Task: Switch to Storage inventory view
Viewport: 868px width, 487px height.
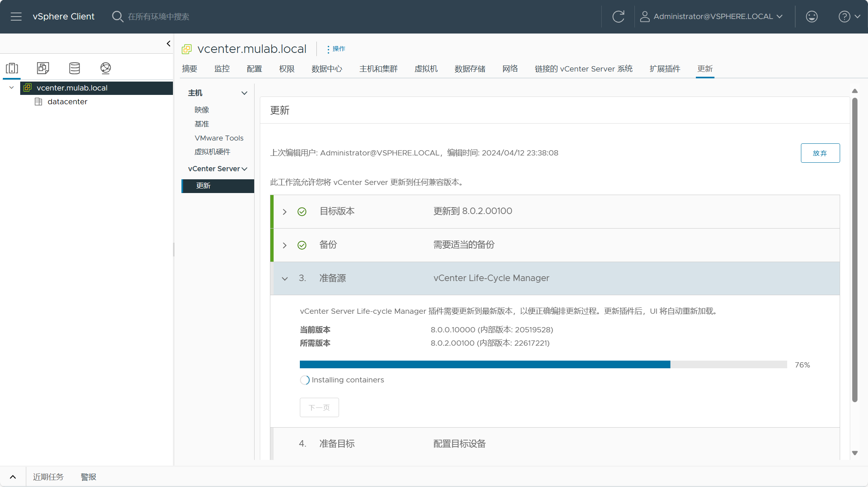Action: [74, 68]
